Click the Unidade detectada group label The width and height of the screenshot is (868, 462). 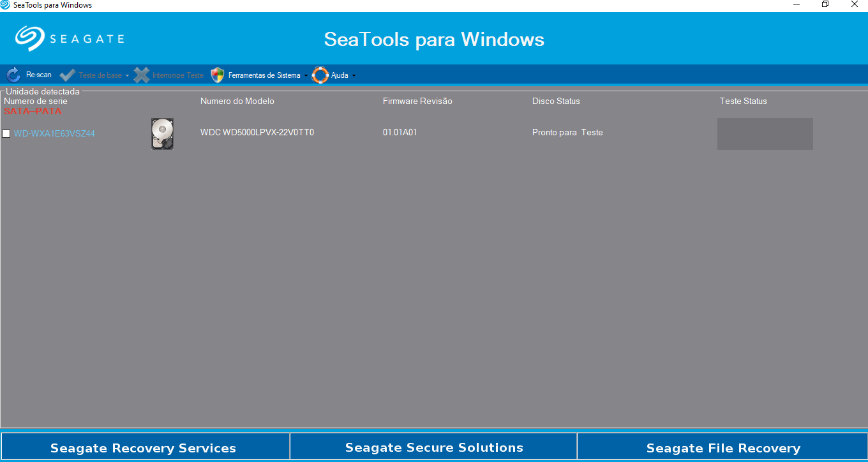(x=43, y=91)
